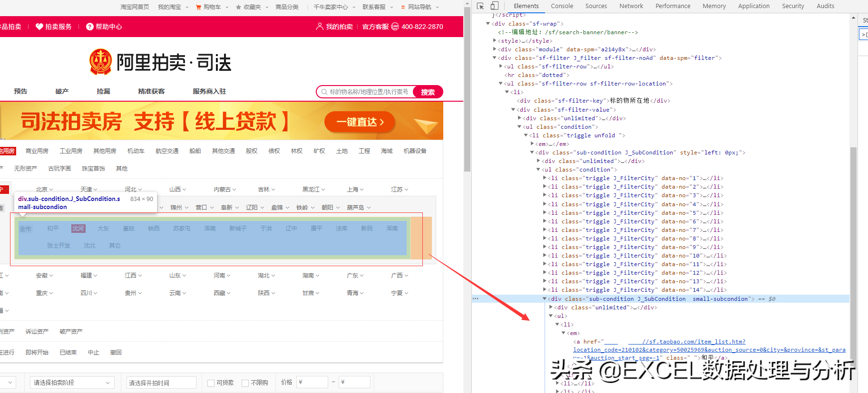The width and height of the screenshot is (868, 393).
Task: Click the favorites star icon
Action: point(239,7)
